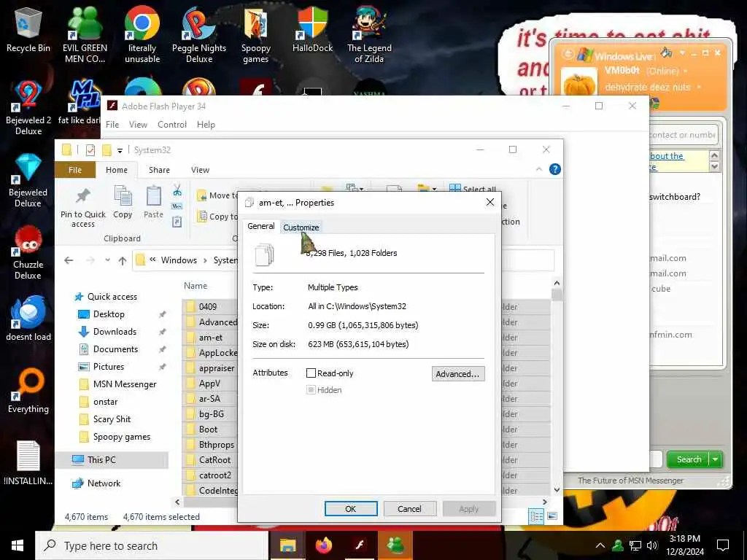Open the notification center icon
The image size is (747, 560).
click(x=723, y=545)
